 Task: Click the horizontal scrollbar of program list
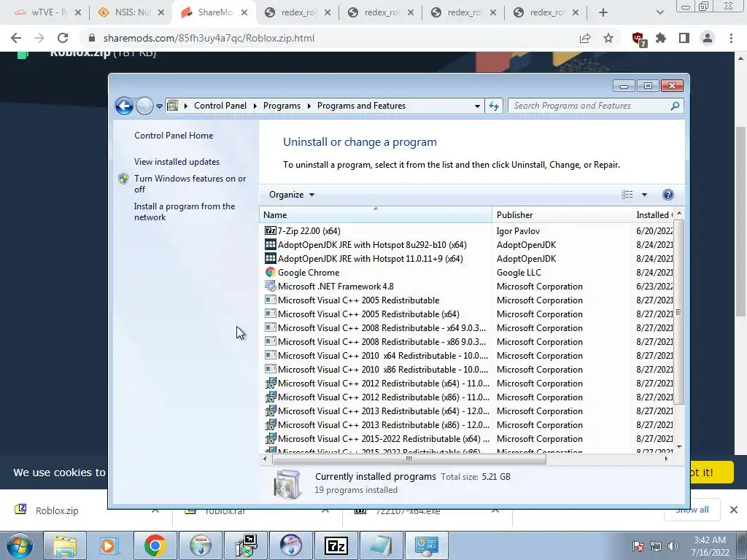(409, 459)
